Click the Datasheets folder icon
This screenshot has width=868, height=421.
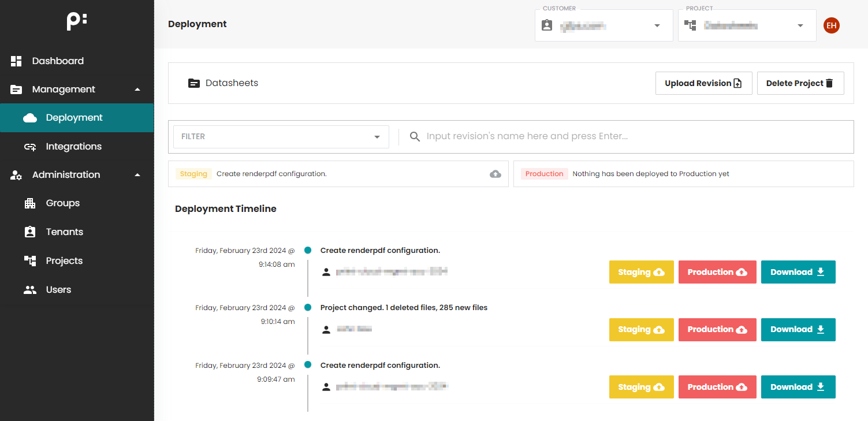click(x=193, y=83)
